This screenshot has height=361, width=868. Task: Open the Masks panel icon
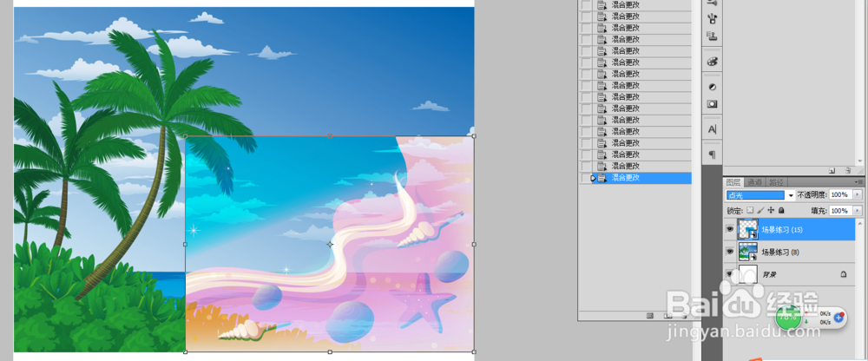click(712, 103)
